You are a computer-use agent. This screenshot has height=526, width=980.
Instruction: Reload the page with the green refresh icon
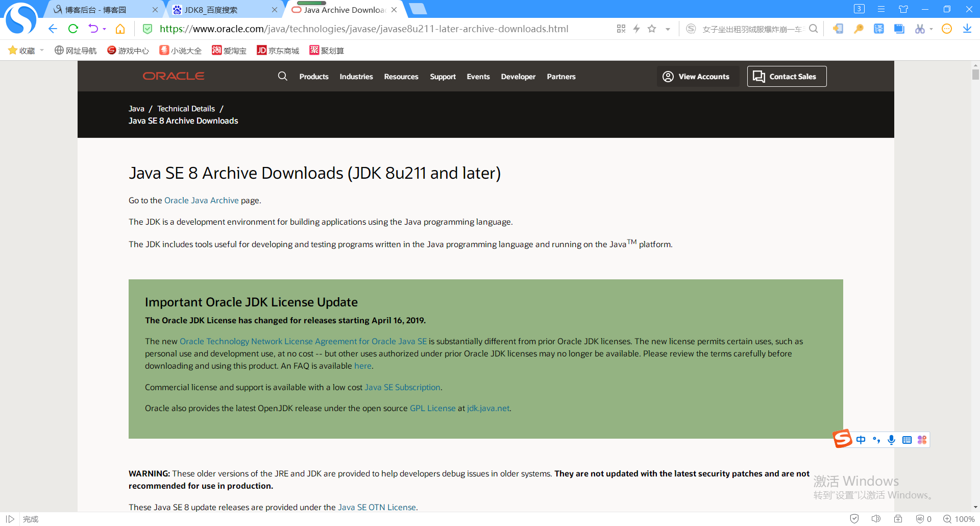[73, 29]
